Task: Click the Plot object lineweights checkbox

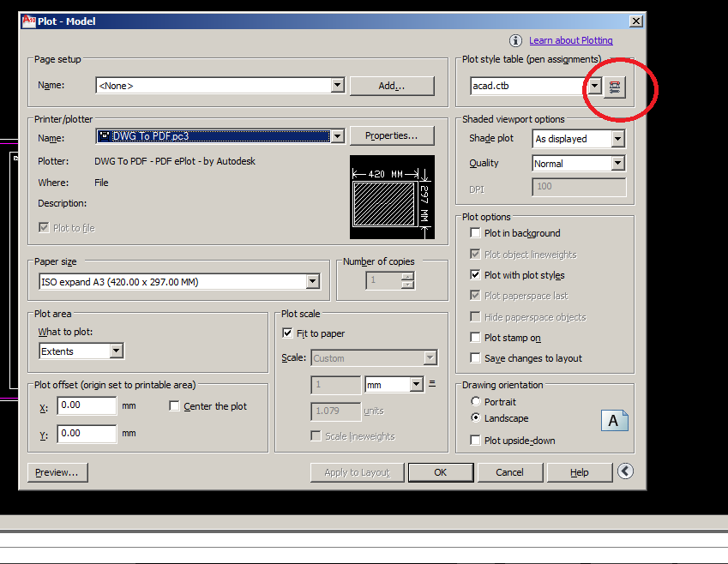Action: pos(475,254)
